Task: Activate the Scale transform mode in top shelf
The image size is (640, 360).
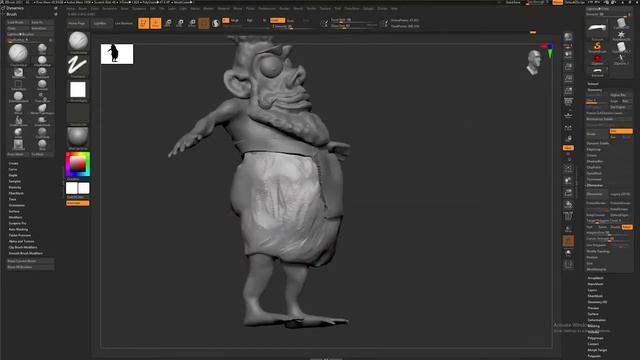Action: (x=180, y=23)
